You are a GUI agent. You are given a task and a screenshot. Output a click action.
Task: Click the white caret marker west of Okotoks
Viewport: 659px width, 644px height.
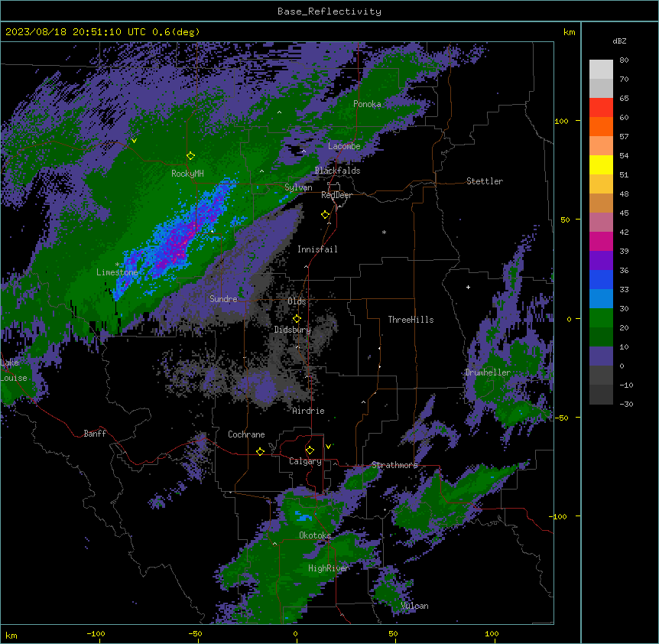[275, 544]
